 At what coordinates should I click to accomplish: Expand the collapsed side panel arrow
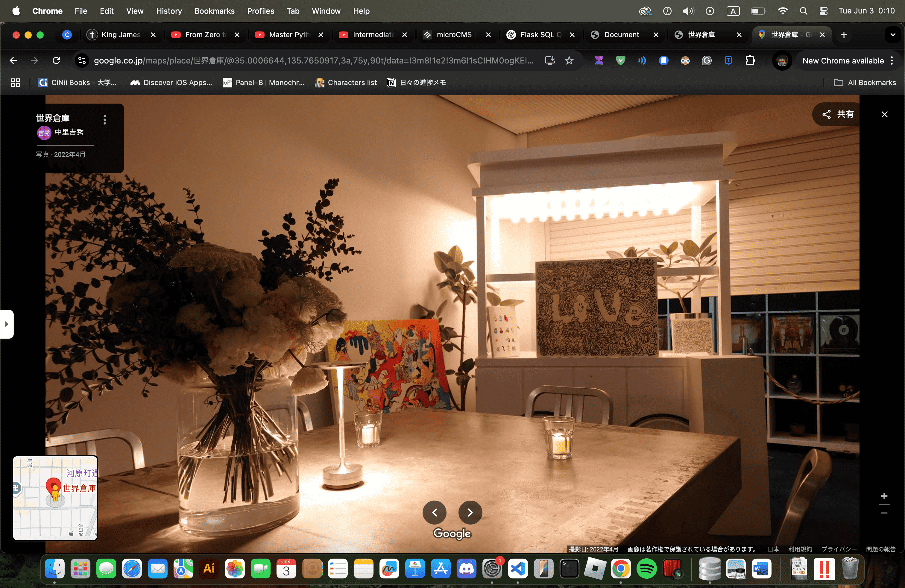[7, 324]
